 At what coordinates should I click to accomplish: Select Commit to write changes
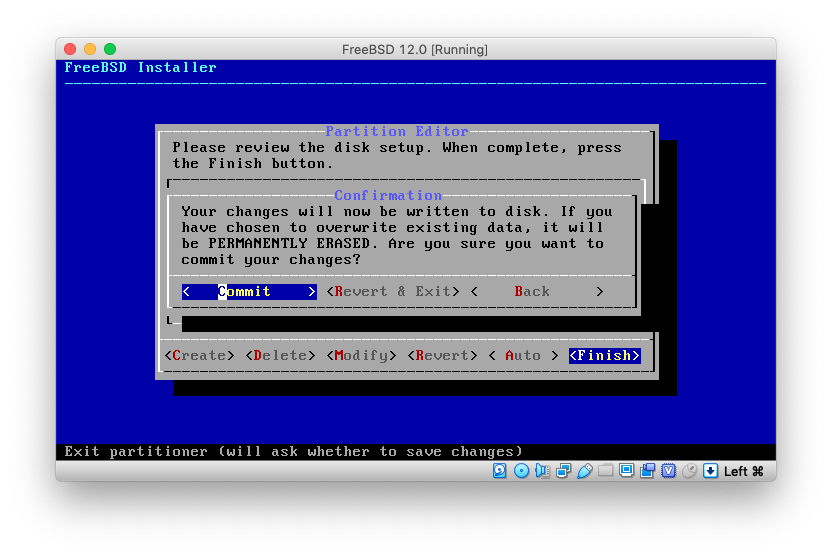249,292
